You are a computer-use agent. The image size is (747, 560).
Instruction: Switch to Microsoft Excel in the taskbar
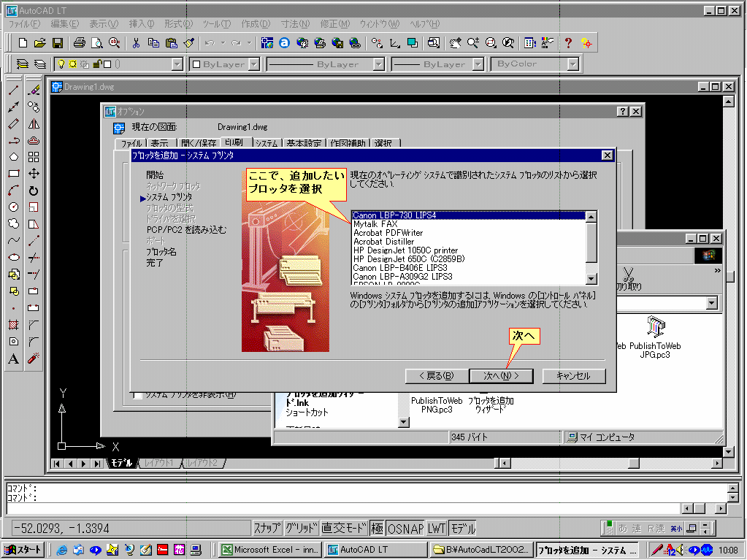point(271,550)
